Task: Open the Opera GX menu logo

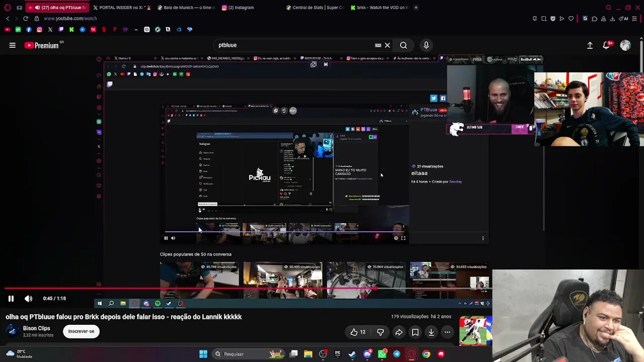Action: coord(8,8)
